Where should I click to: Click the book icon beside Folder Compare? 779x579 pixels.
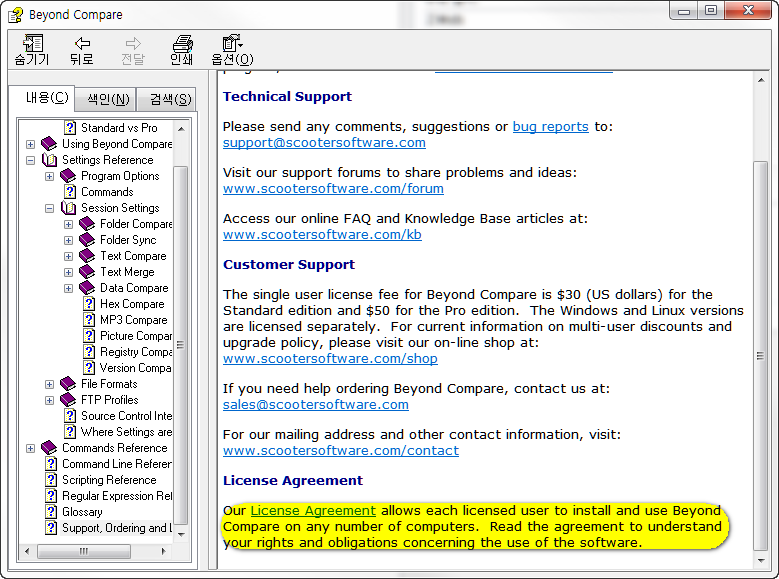pyautogui.click(x=87, y=224)
